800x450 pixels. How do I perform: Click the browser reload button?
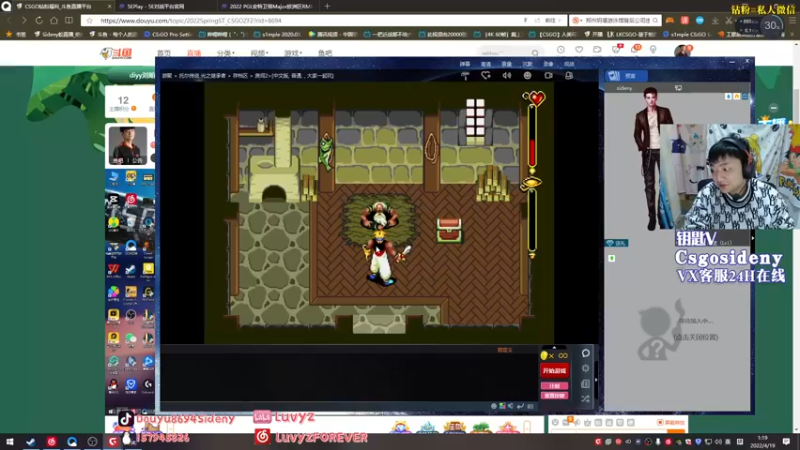pyautogui.click(x=39, y=20)
